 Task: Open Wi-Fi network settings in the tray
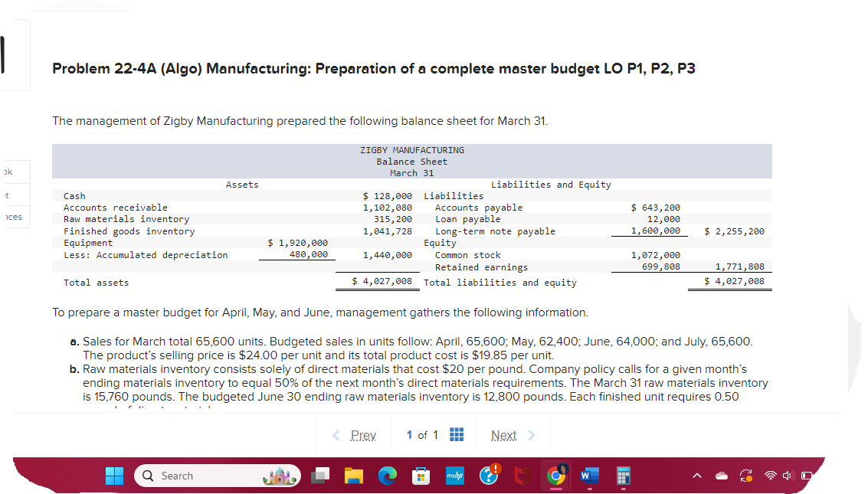(770, 476)
